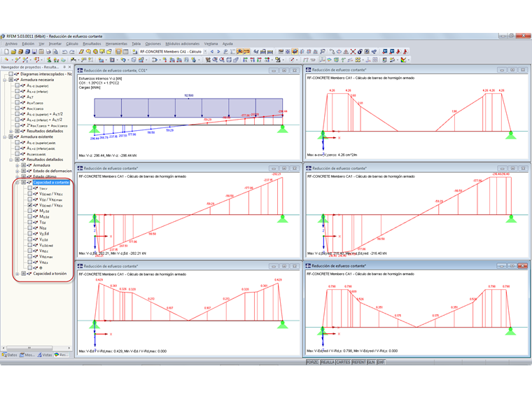532x399 pixels.
Task: Click the Open folder icon
Action: tap(13, 52)
